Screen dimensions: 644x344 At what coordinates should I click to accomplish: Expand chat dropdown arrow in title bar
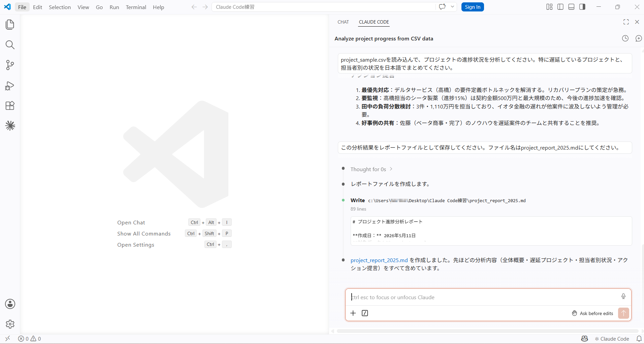(452, 7)
